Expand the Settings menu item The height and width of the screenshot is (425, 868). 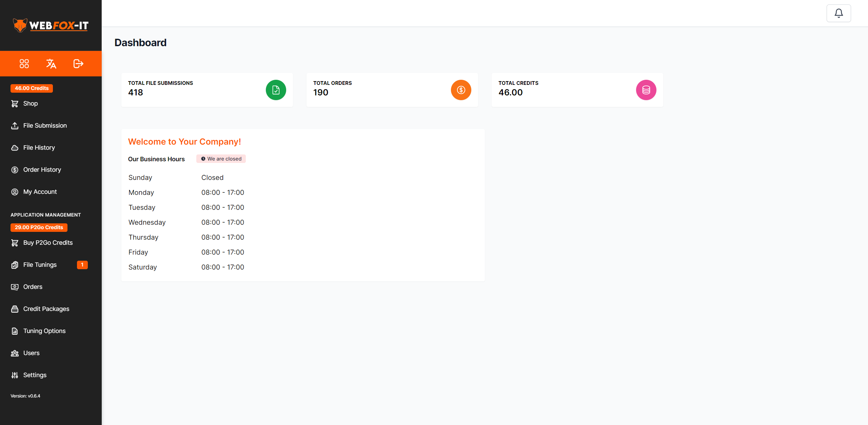tap(35, 375)
